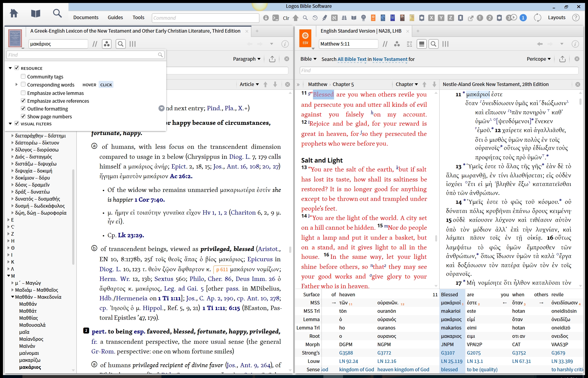
Task: Click the sync refresh icon
Action: tap(537, 18)
